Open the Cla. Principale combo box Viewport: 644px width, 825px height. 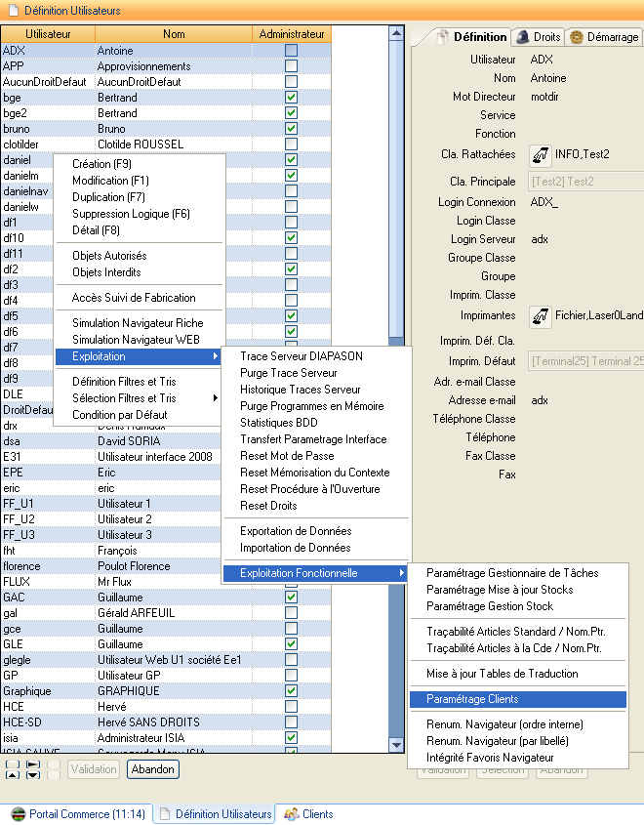point(584,182)
